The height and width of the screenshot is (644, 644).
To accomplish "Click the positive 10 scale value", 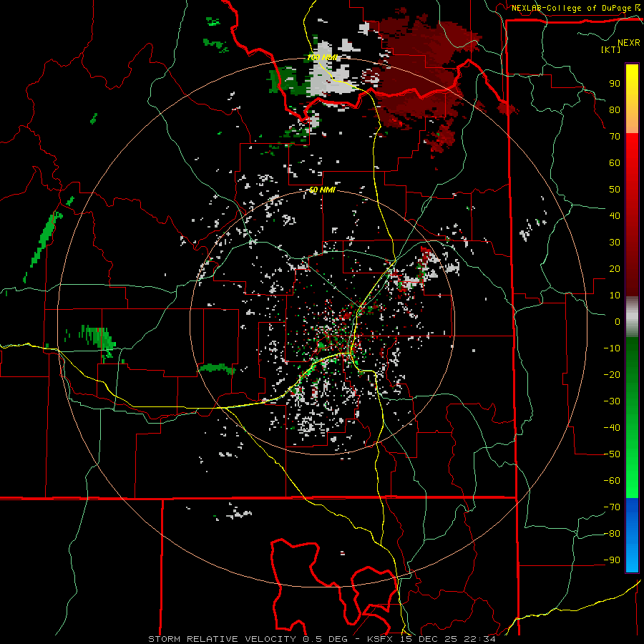I will point(615,296).
